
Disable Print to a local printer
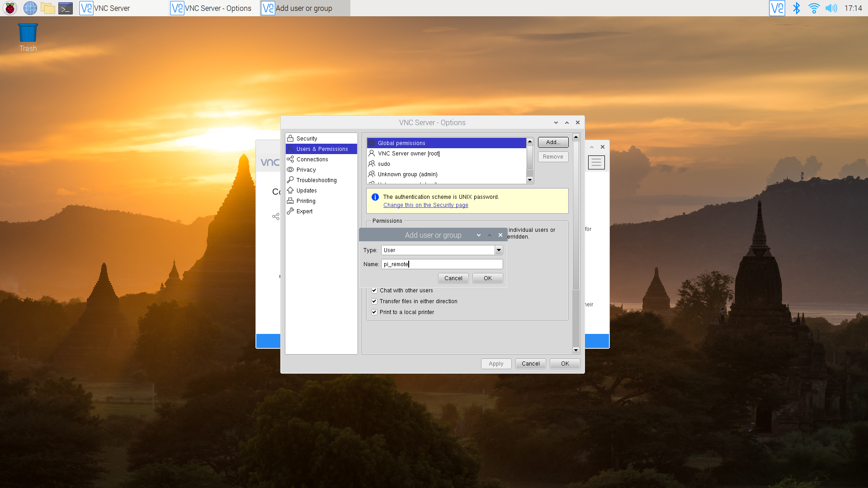[374, 312]
